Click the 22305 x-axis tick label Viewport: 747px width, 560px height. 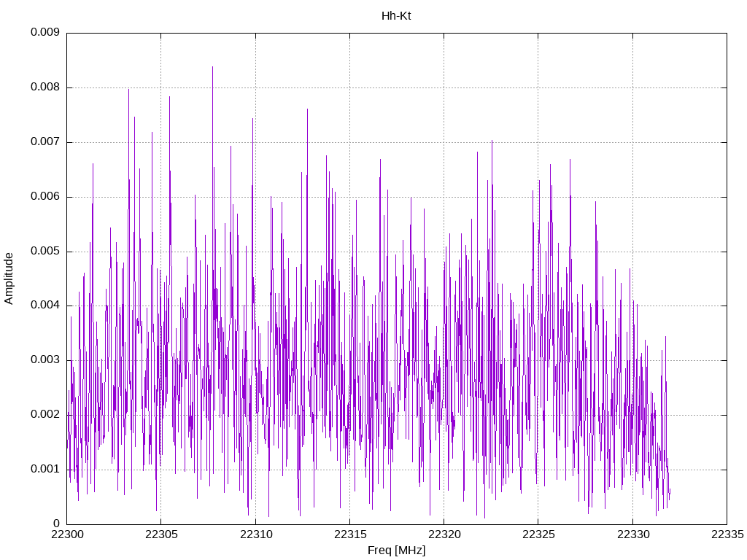[x=161, y=534]
